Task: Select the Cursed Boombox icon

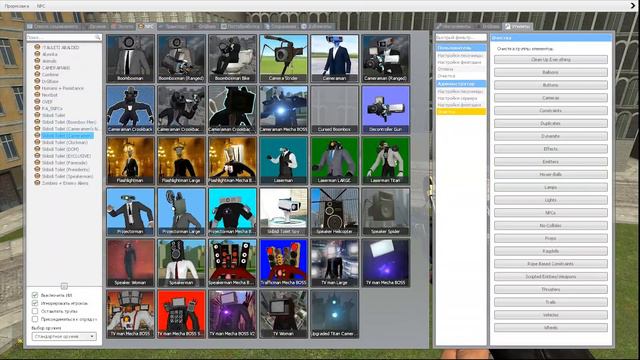Action: tap(334, 109)
